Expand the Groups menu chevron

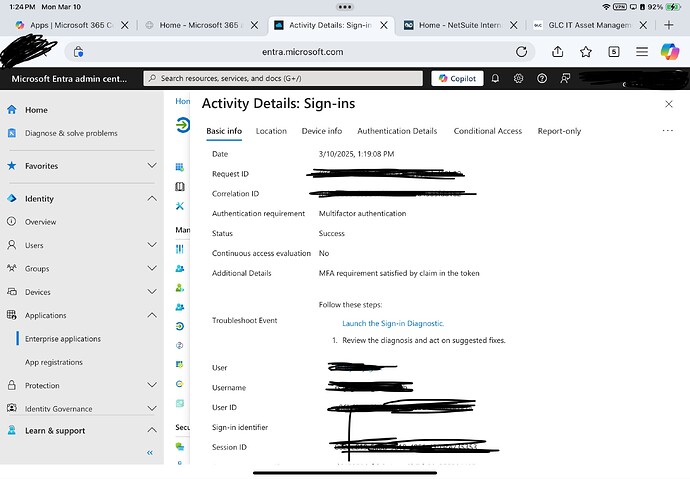click(x=152, y=268)
